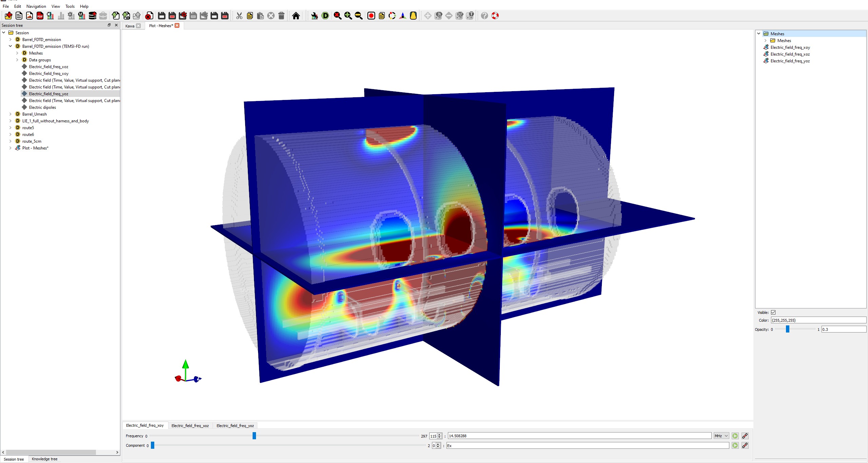This screenshot has height=463, width=868.
Task: Click the zoom in magnifier icon
Action: point(348,16)
